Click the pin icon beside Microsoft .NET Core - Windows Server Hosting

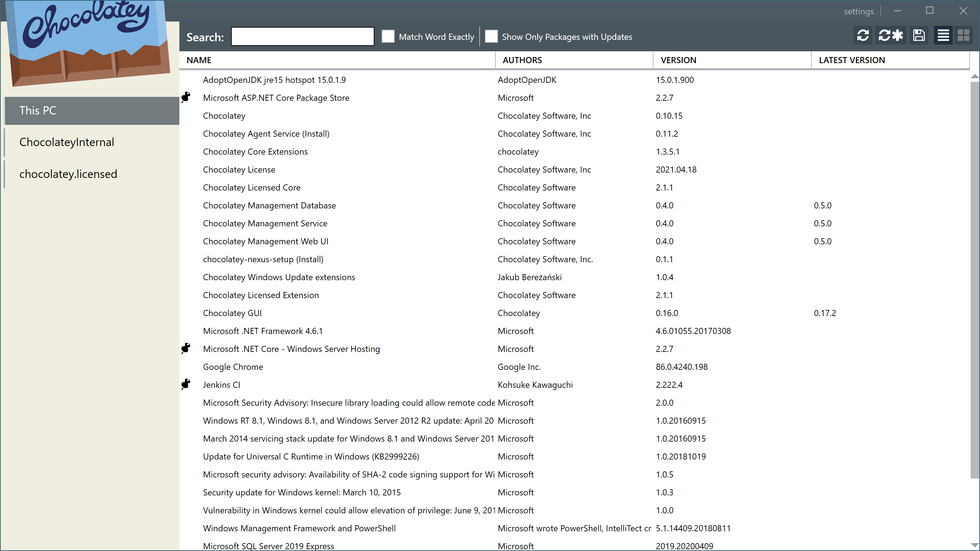[x=186, y=348]
